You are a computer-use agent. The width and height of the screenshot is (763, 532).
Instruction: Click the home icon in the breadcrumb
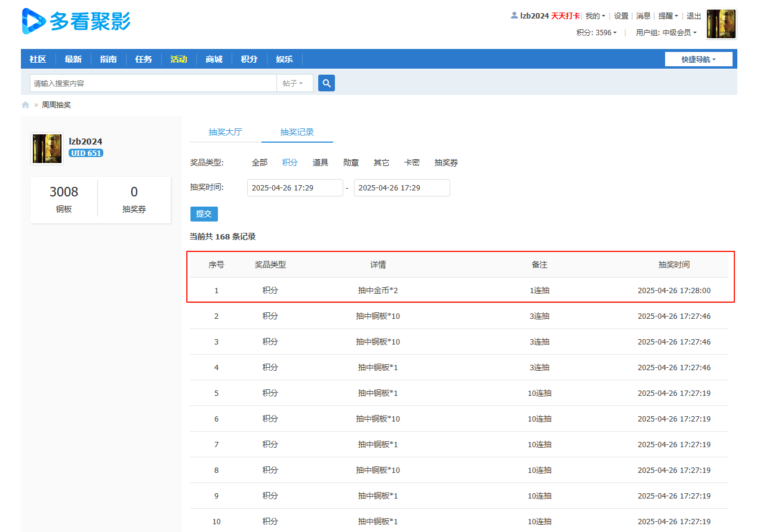tap(25, 104)
